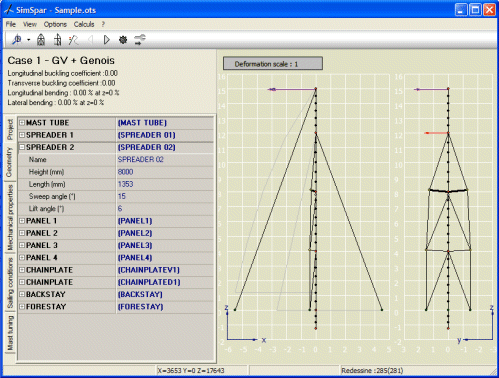Screen dimensions: 499x378
Task: Open the File menu
Action: click(11, 24)
